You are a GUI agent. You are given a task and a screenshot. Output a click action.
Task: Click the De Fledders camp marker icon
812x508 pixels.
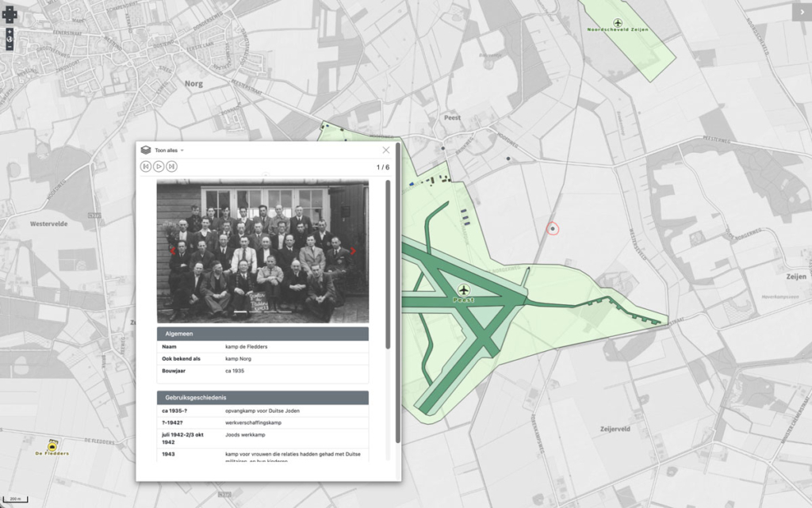(52, 446)
